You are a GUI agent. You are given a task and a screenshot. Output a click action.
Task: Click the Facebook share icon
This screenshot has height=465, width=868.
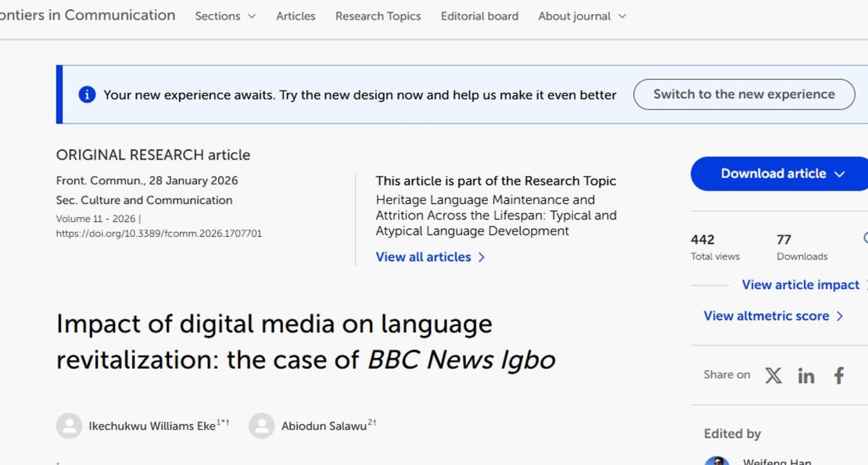click(x=838, y=376)
